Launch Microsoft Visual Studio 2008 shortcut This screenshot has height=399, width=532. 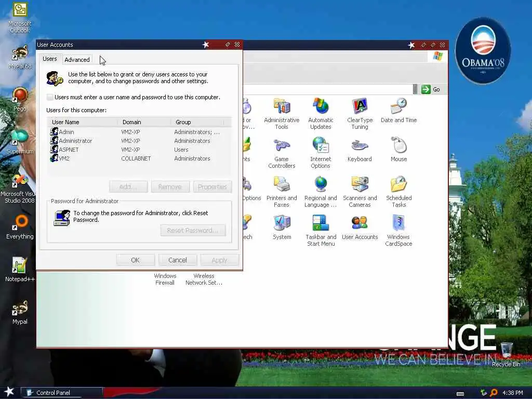[x=19, y=188]
